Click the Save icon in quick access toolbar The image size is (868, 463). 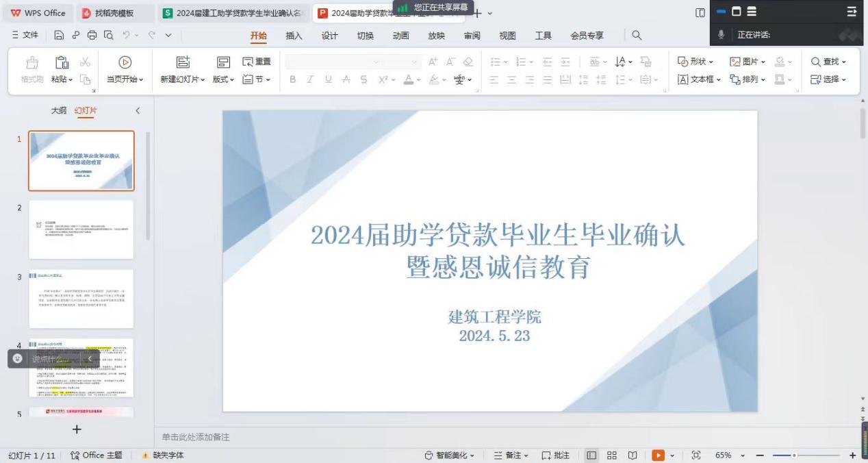(x=59, y=35)
